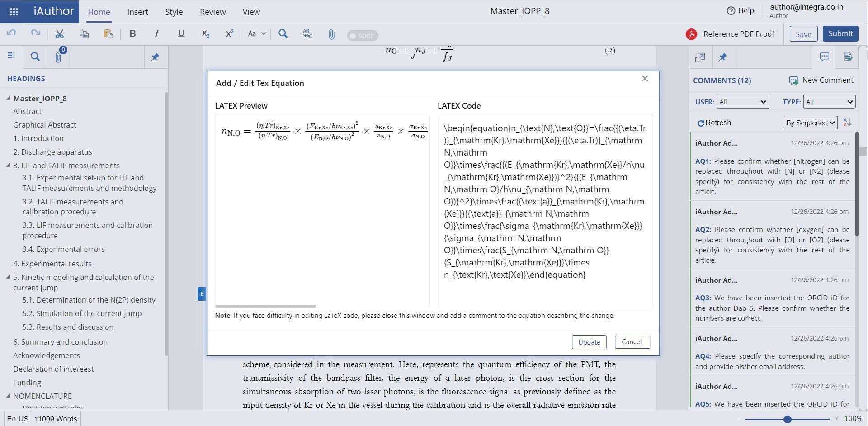The width and height of the screenshot is (868, 426).
Task: Pin the right comments panel
Action: point(723,57)
